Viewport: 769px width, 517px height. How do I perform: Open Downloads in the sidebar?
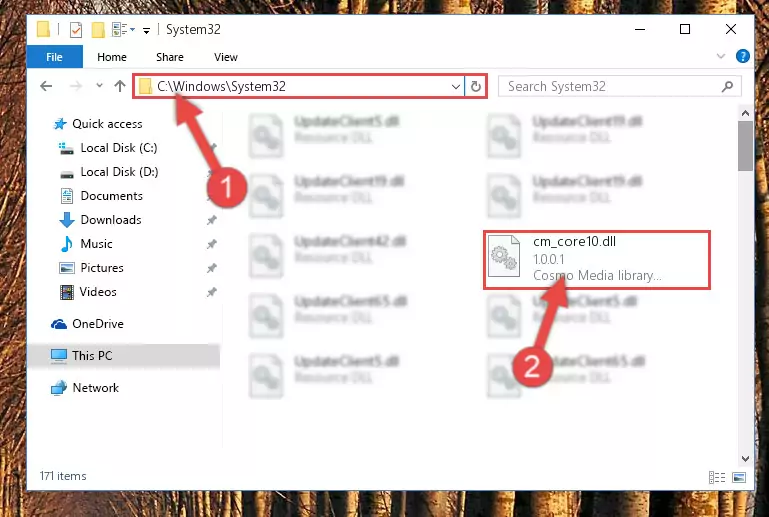111,220
